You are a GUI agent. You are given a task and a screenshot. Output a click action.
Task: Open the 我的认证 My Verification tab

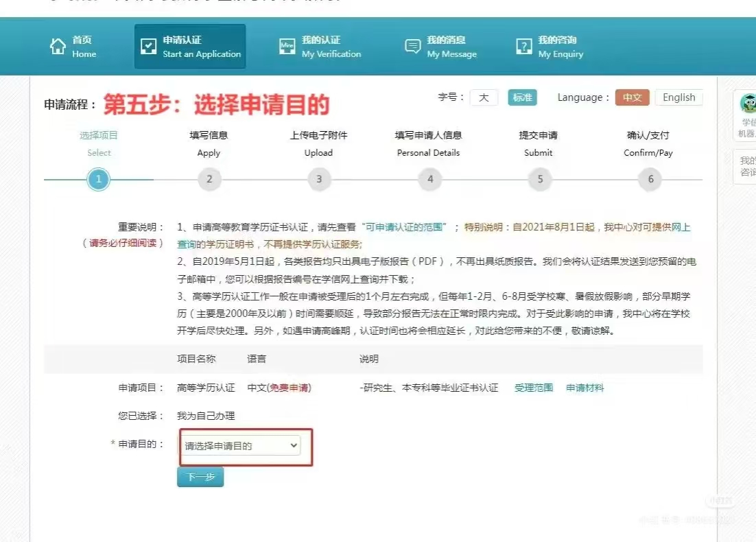pyautogui.click(x=331, y=47)
